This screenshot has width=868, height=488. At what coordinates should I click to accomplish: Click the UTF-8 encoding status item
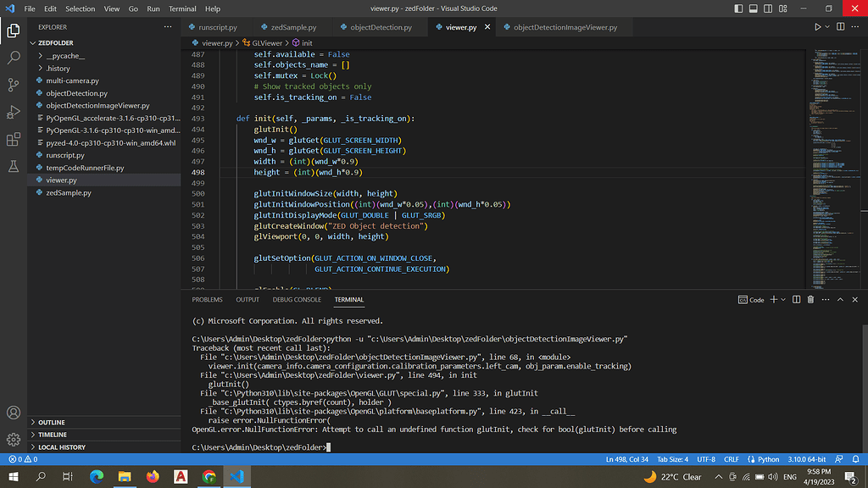point(704,459)
